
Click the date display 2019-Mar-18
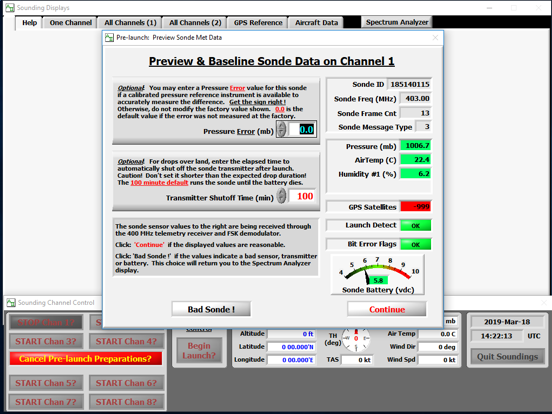click(507, 322)
